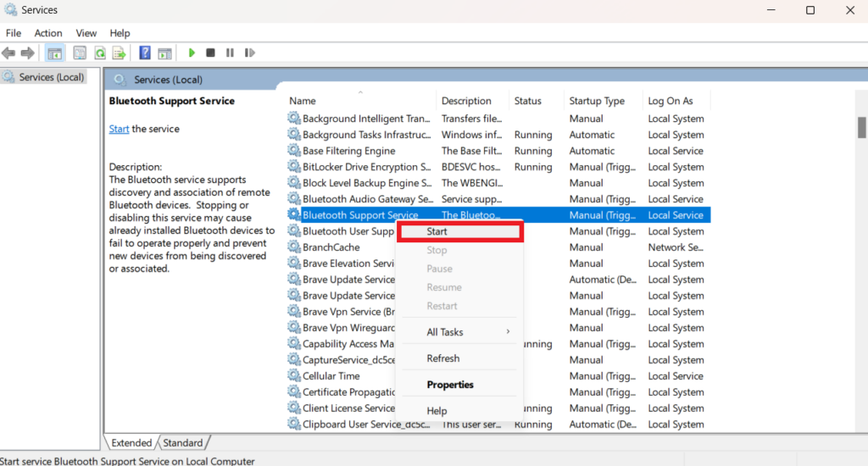Screen dimensions: 868x466
Task: Choose Help in the context menu
Action: pyautogui.click(x=460, y=411)
